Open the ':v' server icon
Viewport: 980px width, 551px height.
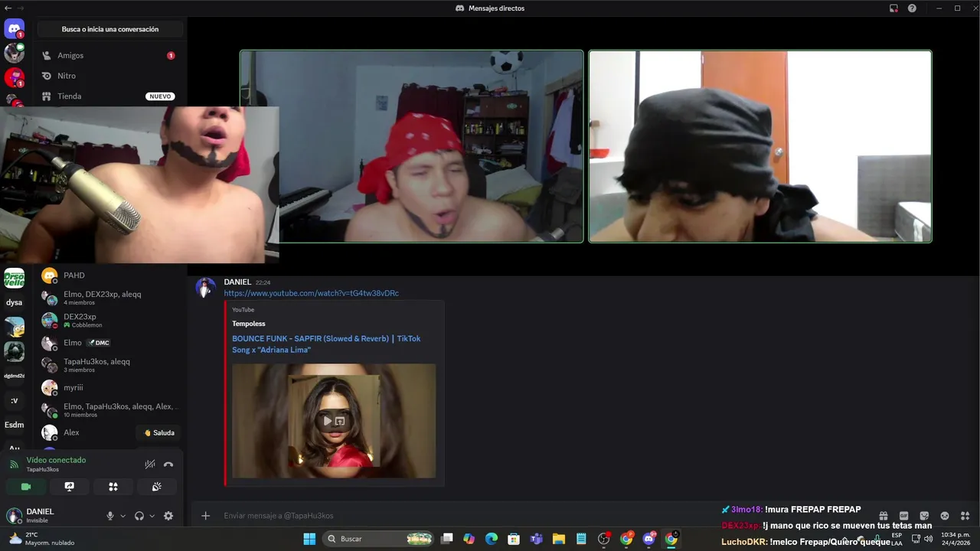(14, 400)
